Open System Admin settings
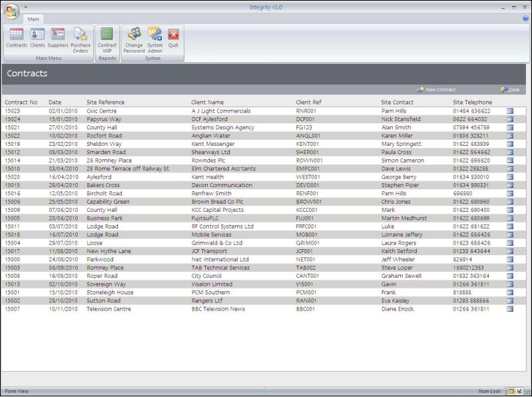This screenshot has height=397, width=532. 154,39
